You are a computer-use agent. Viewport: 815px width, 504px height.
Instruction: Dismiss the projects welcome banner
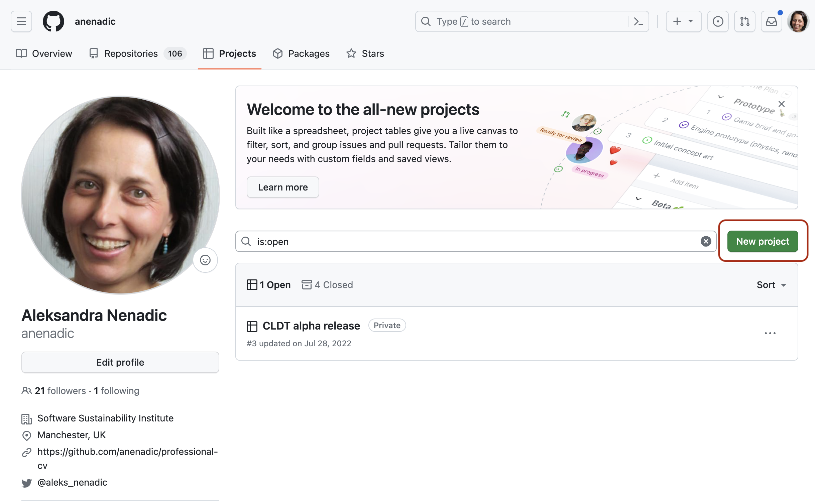(x=782, y=104)
